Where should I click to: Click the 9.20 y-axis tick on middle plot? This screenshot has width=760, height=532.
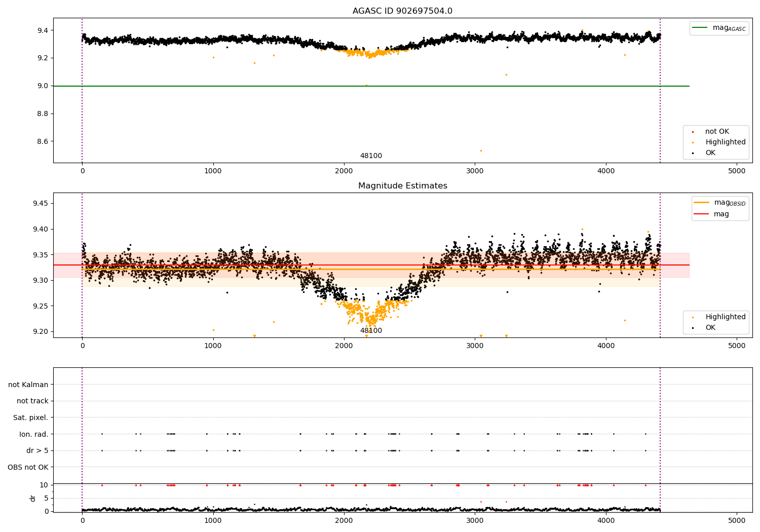point(41,332)
